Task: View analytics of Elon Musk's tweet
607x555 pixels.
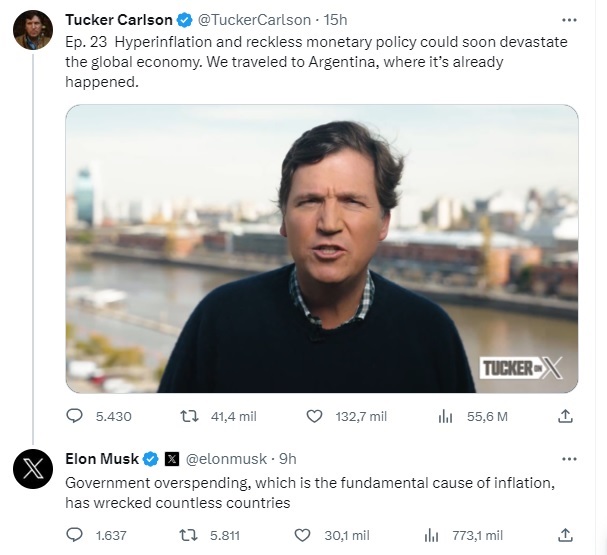Action: [x=433, y=535]
